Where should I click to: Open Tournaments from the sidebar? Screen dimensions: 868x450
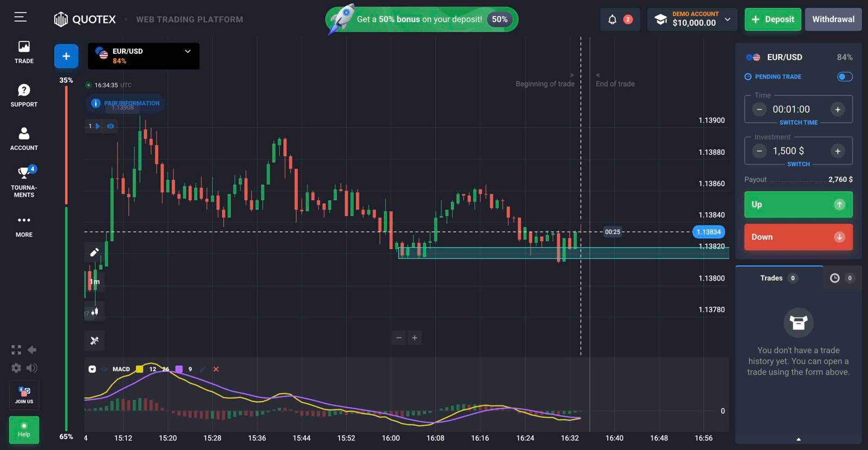pyautogui.click(x=24, y=182)
